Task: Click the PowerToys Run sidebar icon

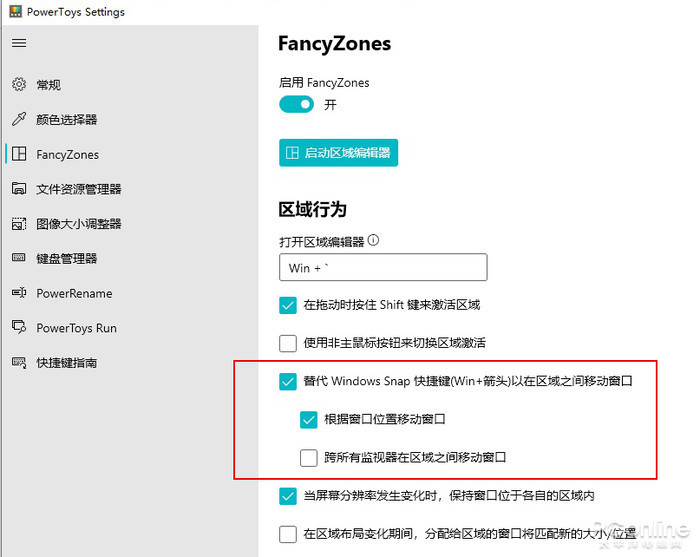Action: click(19, 327)
